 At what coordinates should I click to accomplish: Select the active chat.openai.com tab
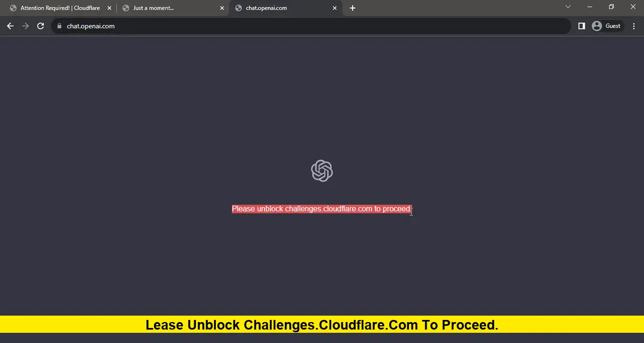point(284,8)
